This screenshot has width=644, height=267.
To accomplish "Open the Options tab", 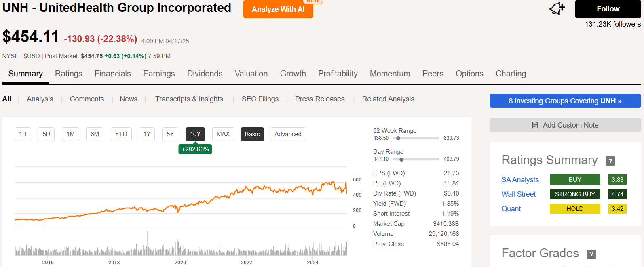I will [x=469, y=74].
